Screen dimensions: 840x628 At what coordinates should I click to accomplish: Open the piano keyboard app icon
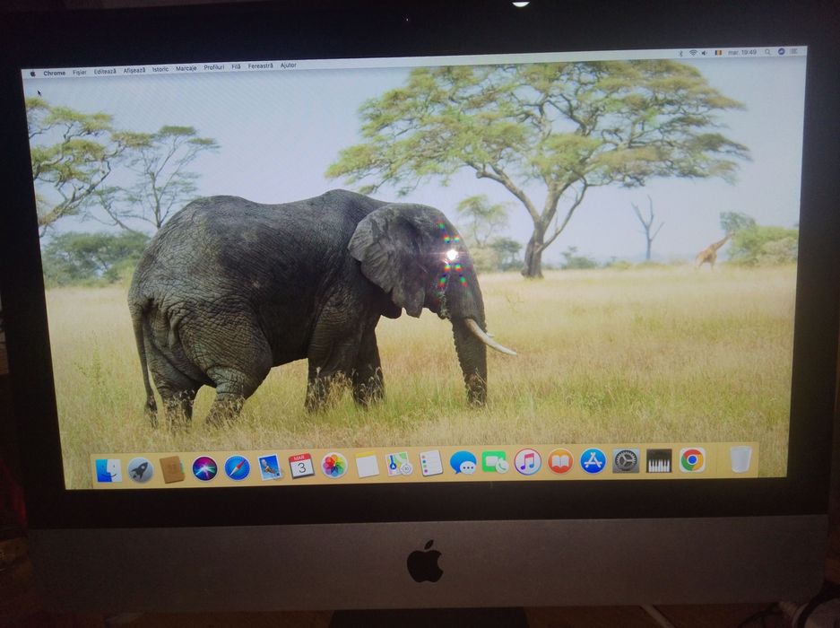pos(659,460)
